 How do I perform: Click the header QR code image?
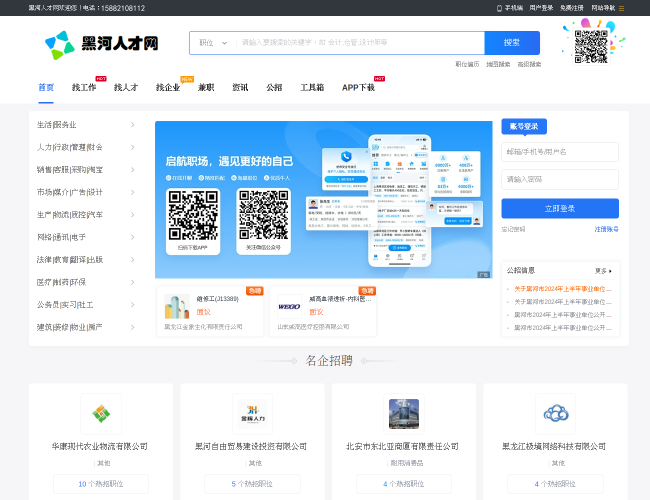591,46
